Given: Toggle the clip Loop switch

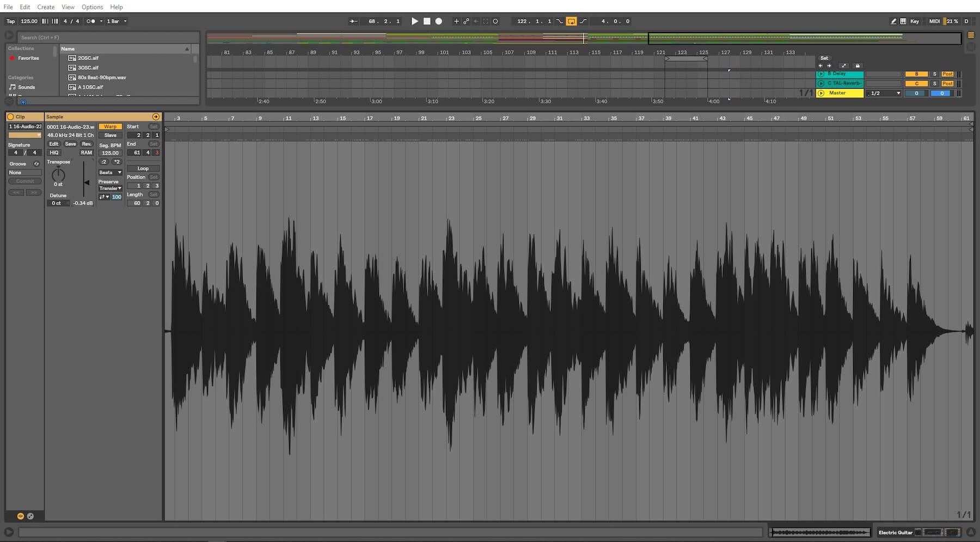Looking at the screenshot, I should (143, 168).
